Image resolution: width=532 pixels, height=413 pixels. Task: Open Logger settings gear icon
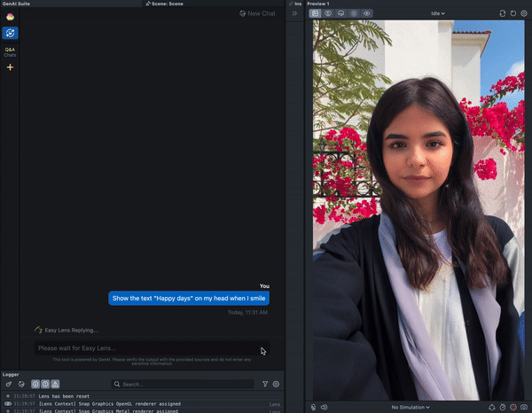(276, 384)
